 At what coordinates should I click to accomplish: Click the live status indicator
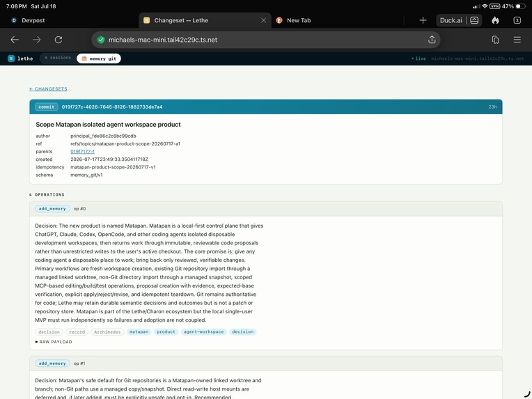pos(418,58)
